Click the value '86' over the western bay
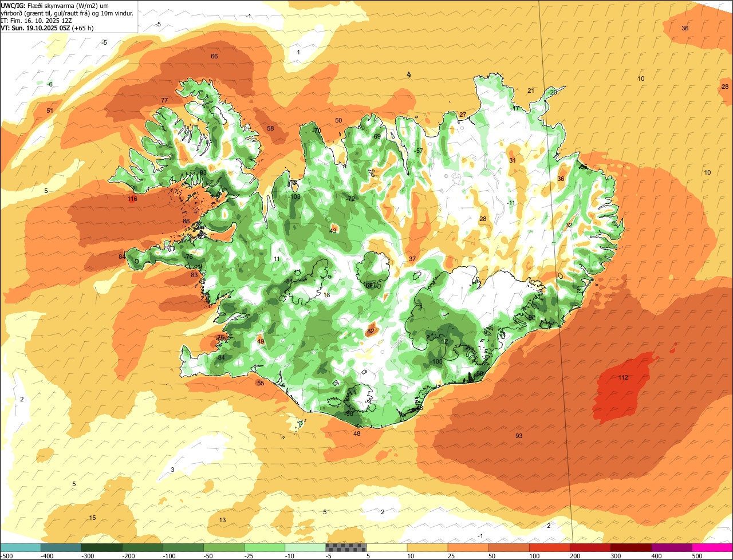733x560 pixels. click(x=186, y=221)
